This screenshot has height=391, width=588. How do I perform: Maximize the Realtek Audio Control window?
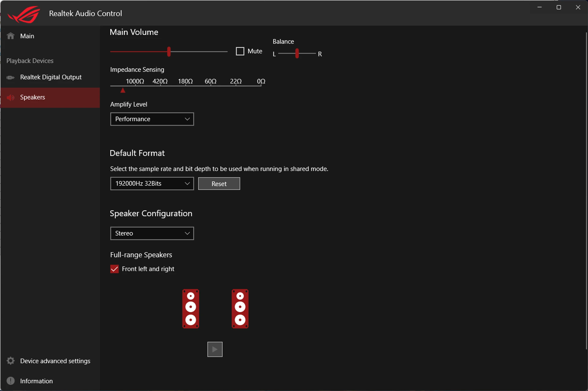click(559, 7)
